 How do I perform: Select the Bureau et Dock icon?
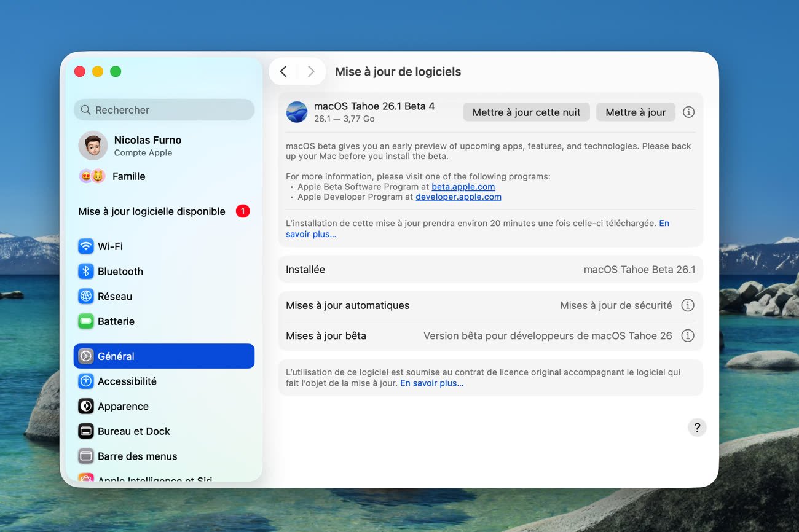85,431
